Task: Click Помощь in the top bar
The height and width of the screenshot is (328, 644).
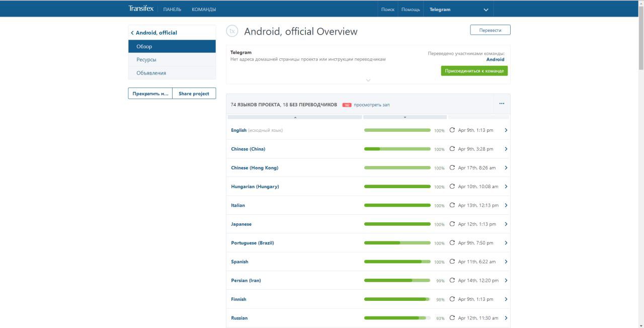Action: (411, 10)
